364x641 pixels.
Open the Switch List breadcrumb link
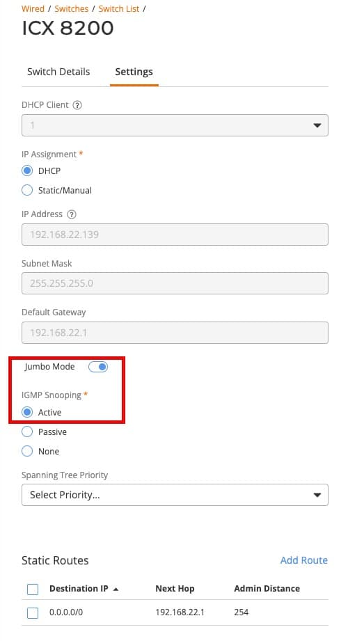pyautogui.click(x=118, y=8)
